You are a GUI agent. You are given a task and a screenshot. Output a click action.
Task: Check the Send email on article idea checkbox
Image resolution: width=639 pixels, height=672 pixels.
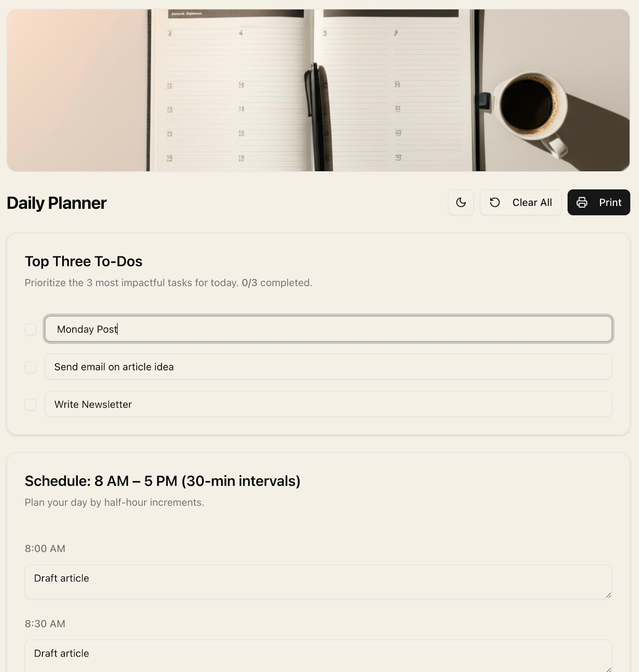click(x=30, y=367)
